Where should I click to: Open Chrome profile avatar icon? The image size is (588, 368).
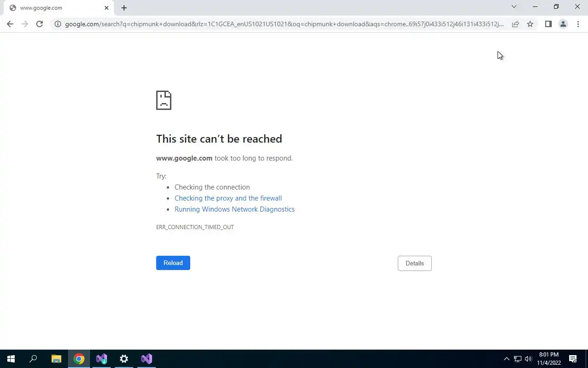563,24
